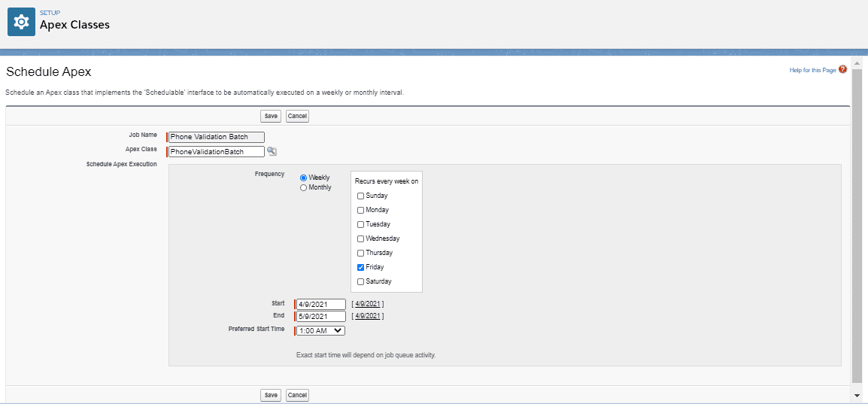Screen dimensions: 868x404
Task: Open the Apex Class lookup icon
Action: click(x=272, y=151)
